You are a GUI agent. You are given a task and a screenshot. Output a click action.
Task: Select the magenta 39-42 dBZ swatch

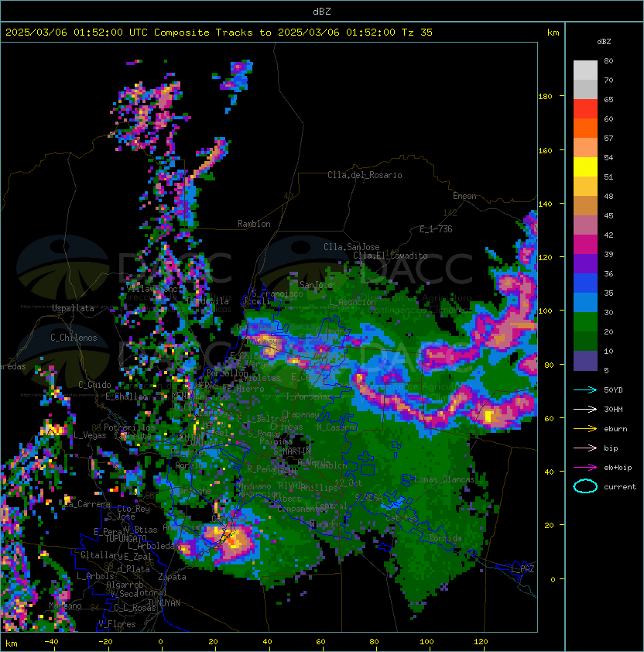585,244
